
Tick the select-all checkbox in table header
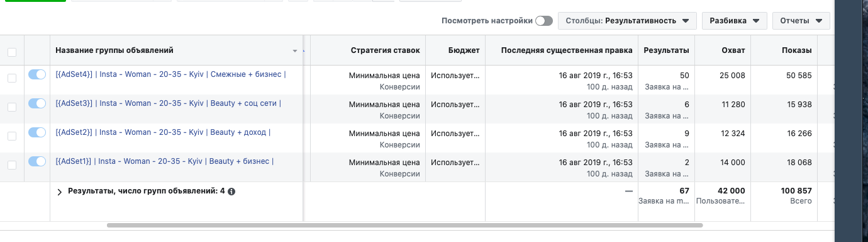pyautogui.click(x=12, y=52)
